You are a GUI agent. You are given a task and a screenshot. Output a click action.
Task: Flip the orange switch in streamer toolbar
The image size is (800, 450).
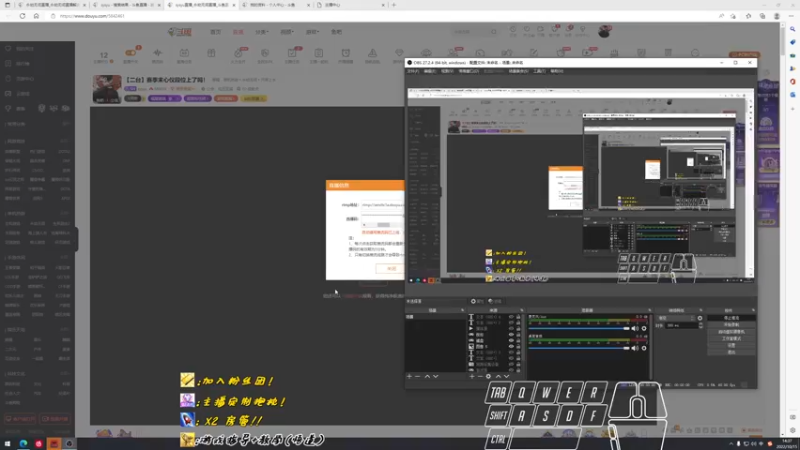tap(131, 53)
